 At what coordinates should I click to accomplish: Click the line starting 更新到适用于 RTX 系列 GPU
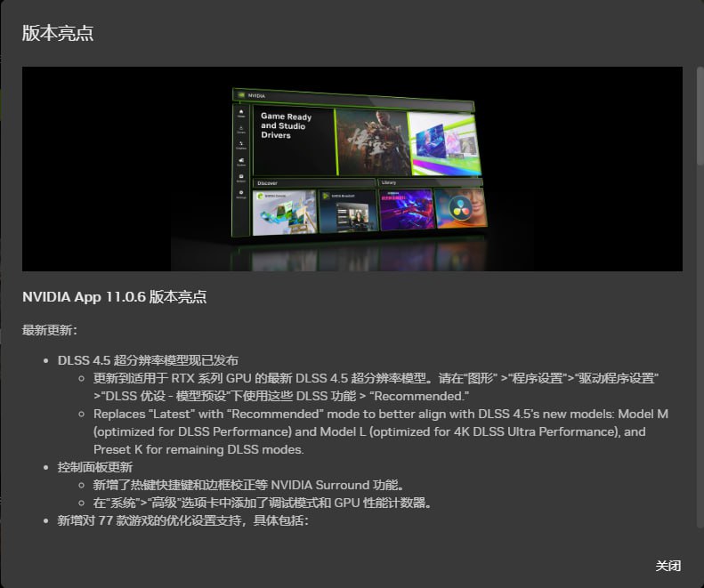pos(376,387)
